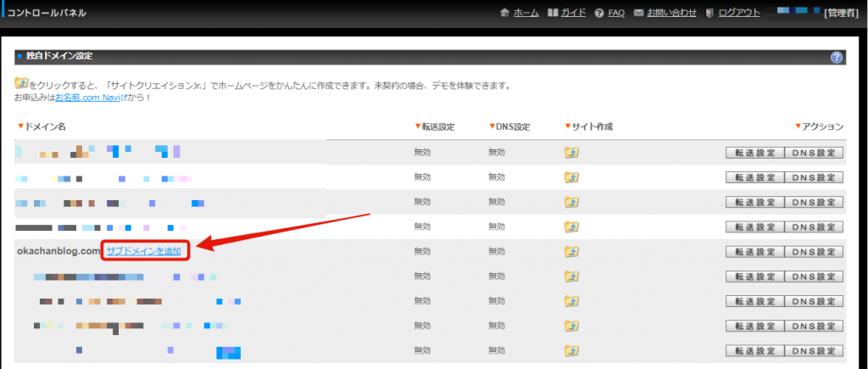Click the help question mark icon
868x369 pixels.
(x=837, y=58)
